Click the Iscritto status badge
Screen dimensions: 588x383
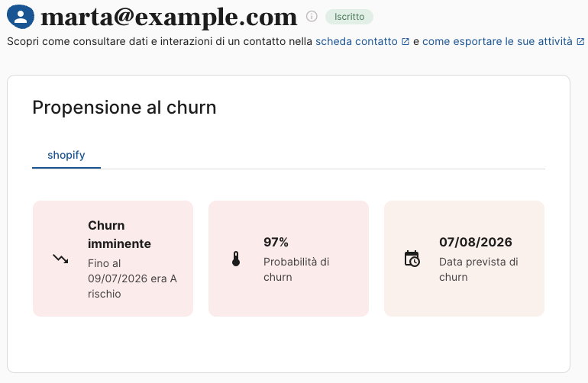click(x=349, y=17)
